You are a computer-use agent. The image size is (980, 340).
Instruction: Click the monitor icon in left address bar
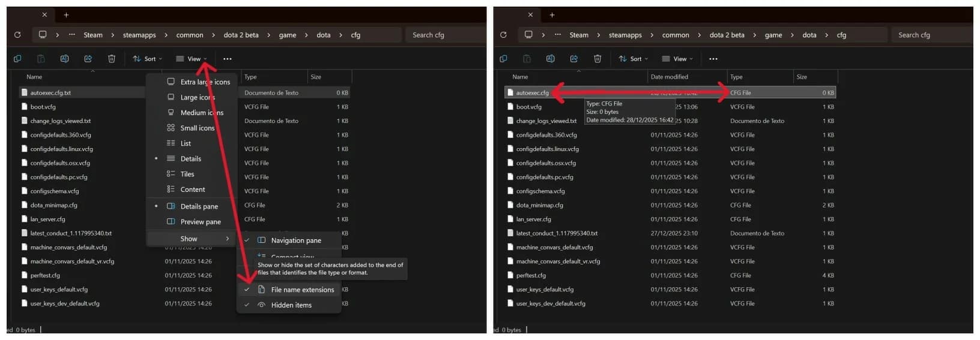click(x=43, y=35)
